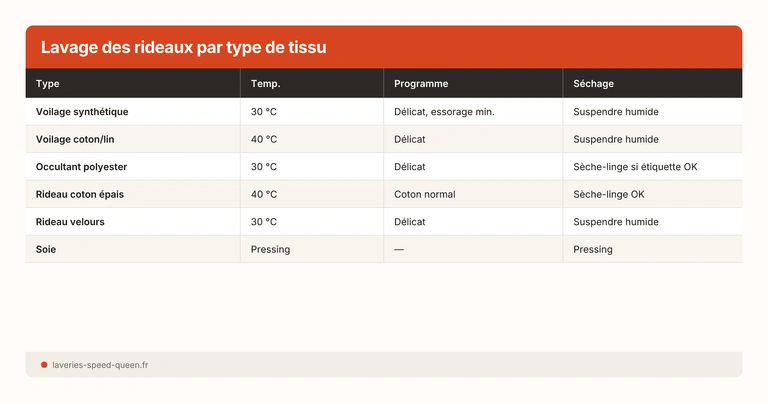
Task: Click the 'Soie' row label
Action: tap(46, 249)
